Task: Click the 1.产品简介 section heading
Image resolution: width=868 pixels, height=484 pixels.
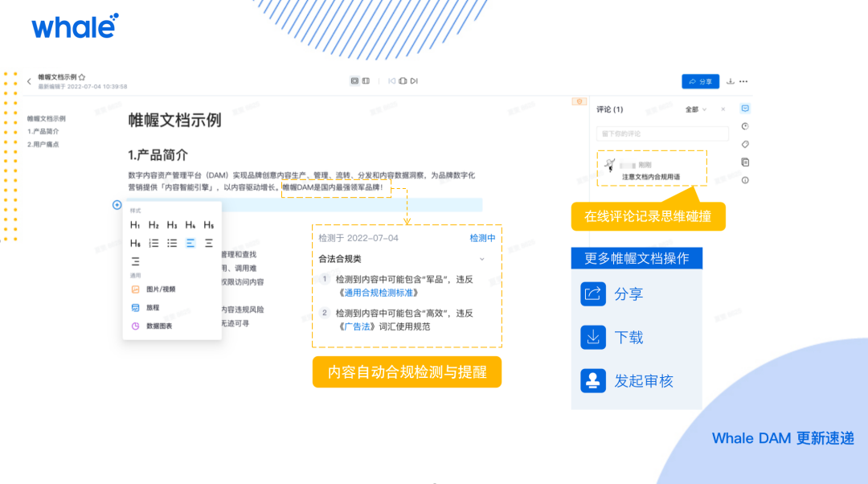Action: [x=158, y=155]
